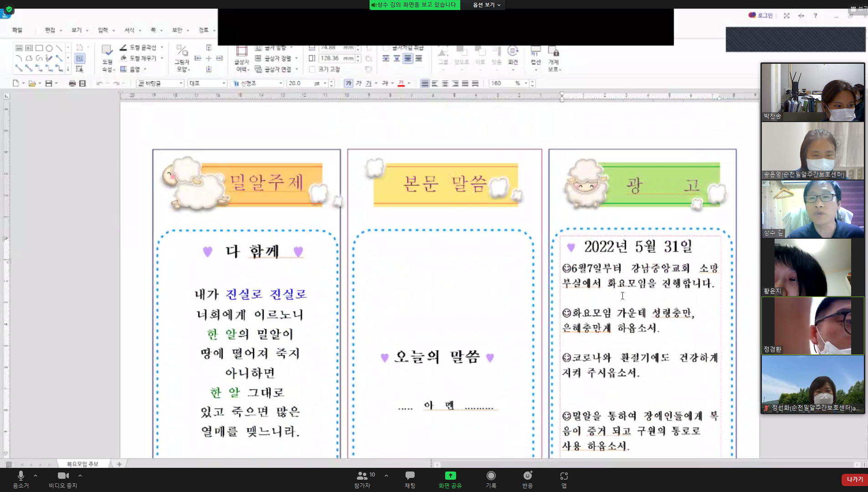Open the 참가자 participants panel
This screenshot has height=492, width=868.
pyautogui.click(x=364, y=480)
